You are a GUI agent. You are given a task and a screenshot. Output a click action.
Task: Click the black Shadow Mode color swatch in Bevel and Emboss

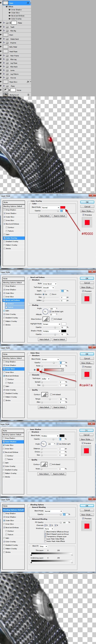click(64, 331)
